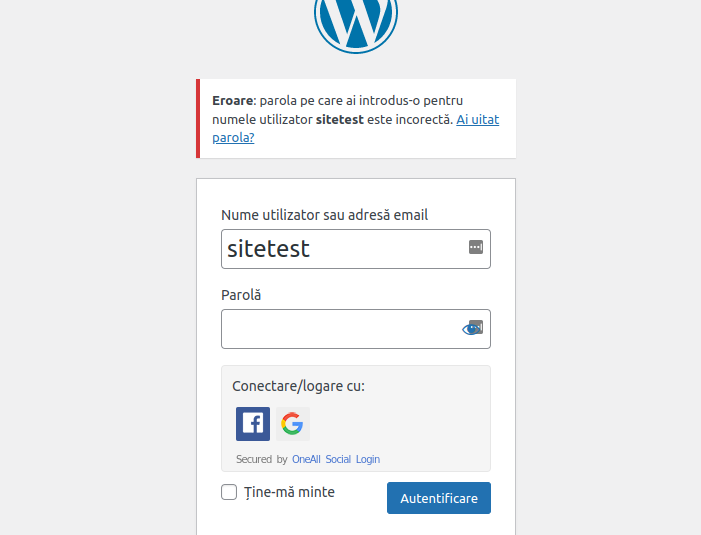This screenshot has height=535, width=701.
Task: Focus the username field containing 'sitetest'
Action: point(356,249)
